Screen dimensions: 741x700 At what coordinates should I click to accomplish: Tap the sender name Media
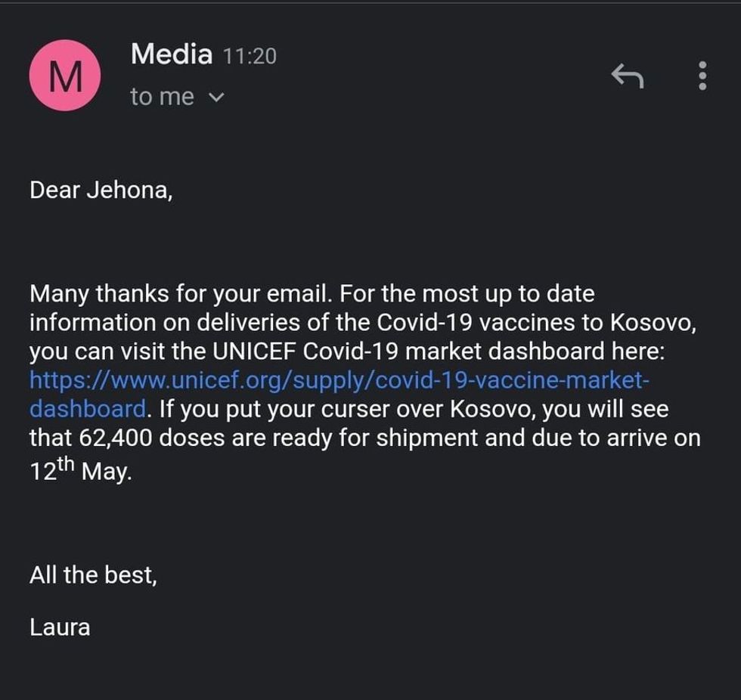click(x=171, y=54)
